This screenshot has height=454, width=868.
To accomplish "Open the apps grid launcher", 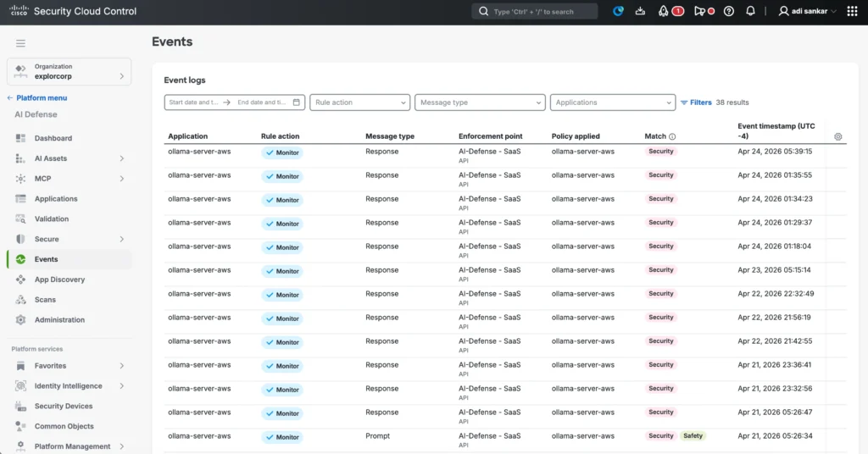I will click(x=852, y=11).
